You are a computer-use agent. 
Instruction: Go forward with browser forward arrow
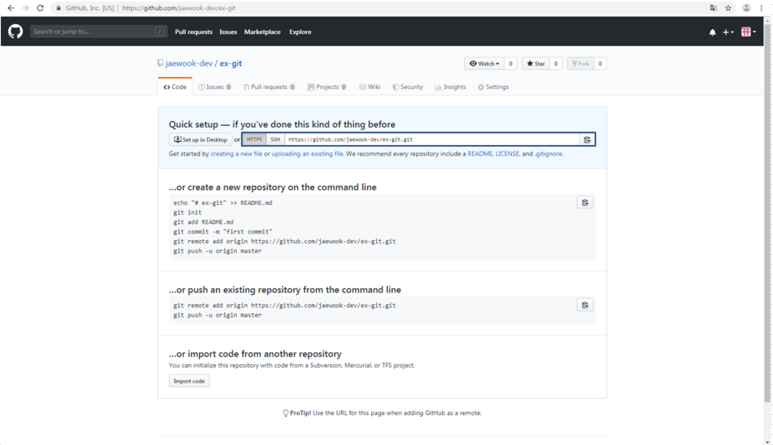click(x=26, y=8)
